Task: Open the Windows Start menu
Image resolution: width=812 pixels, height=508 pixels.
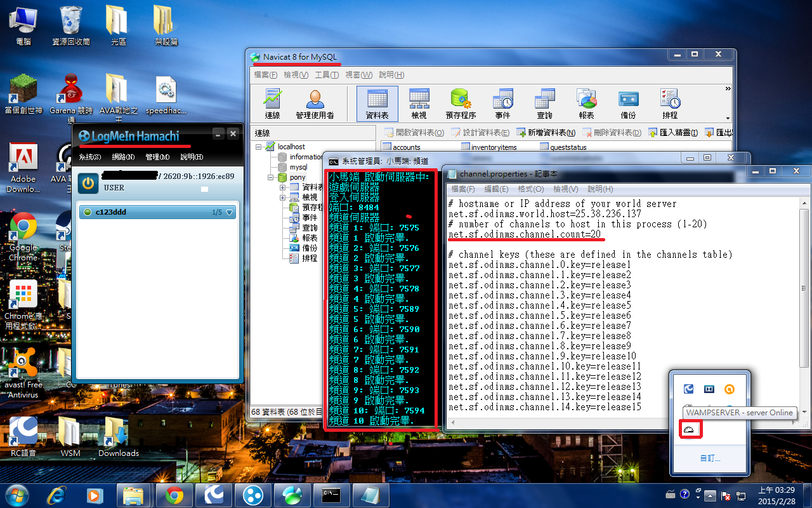Action: click(16, 495)
